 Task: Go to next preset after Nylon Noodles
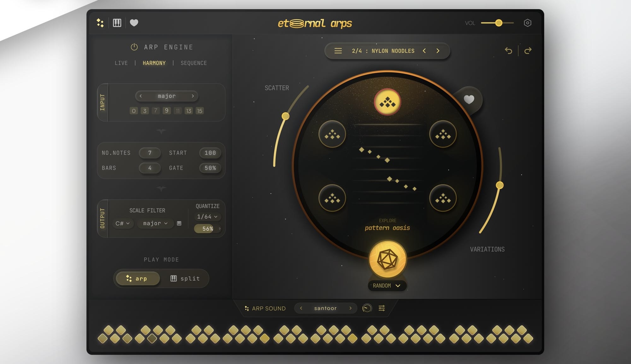point(438,51)
